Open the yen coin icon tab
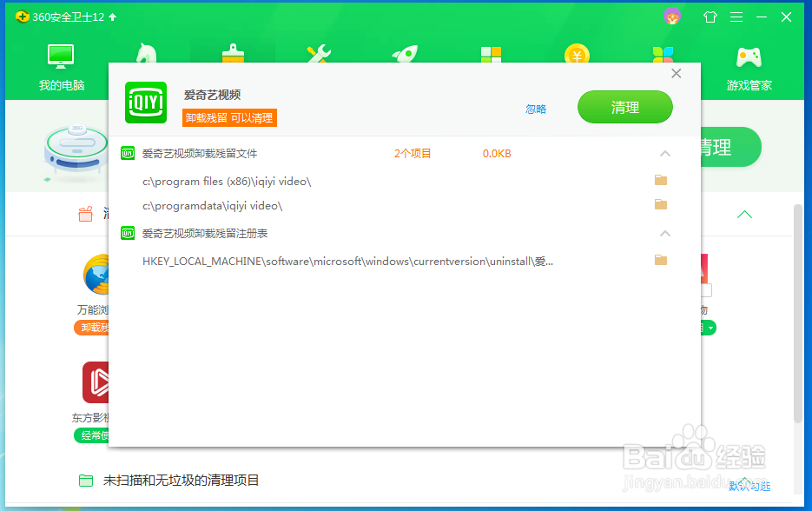 tap(577, 53)
